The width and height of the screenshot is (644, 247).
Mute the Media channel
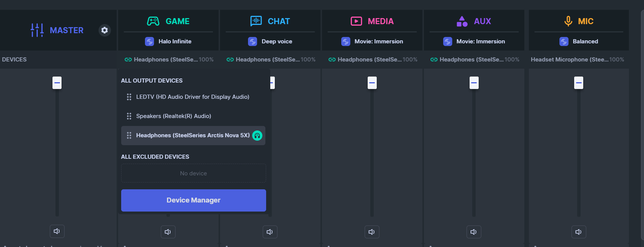tap(372, 232)
